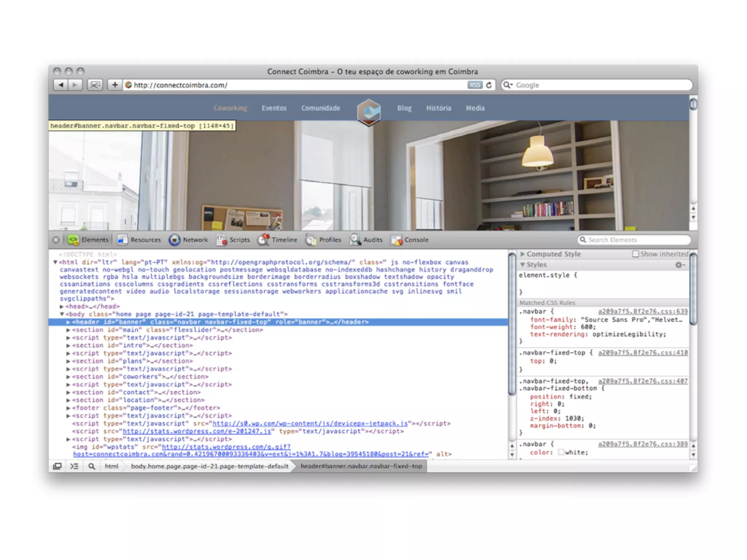Image resolution: width=747 pixels, height=560 pixels.
Task: Click the white color swatch
Action: pyautogui.click(x=561, y=452)
